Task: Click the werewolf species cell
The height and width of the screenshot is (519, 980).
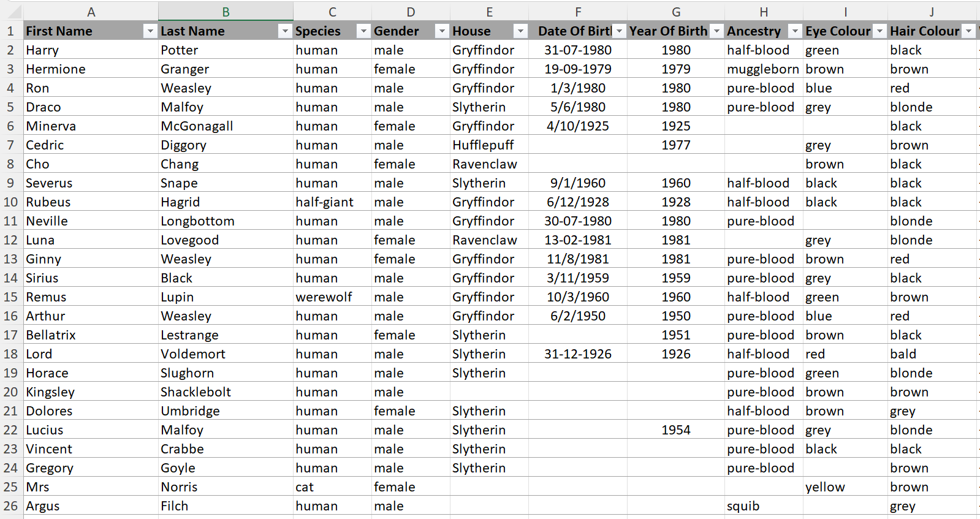Action: (332, 297)
